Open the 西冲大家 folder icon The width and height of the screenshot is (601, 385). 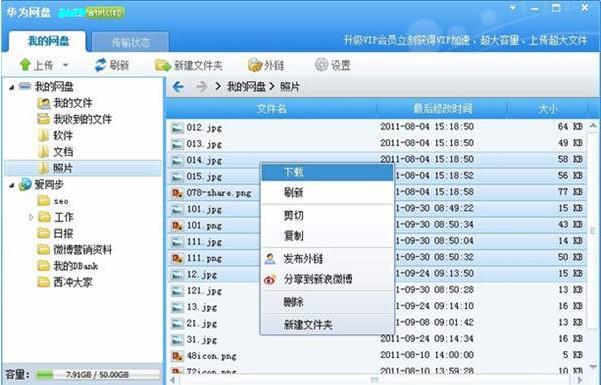click(43, 282)
